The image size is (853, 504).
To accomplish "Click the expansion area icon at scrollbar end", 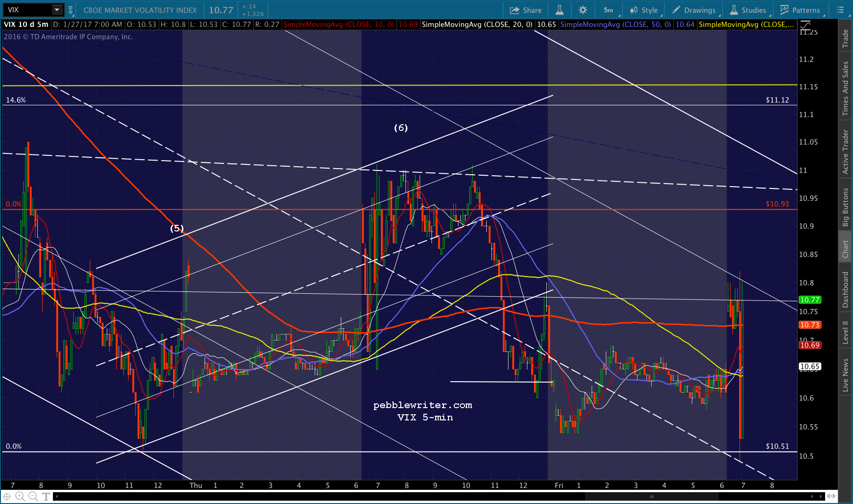I will (831, 496).
